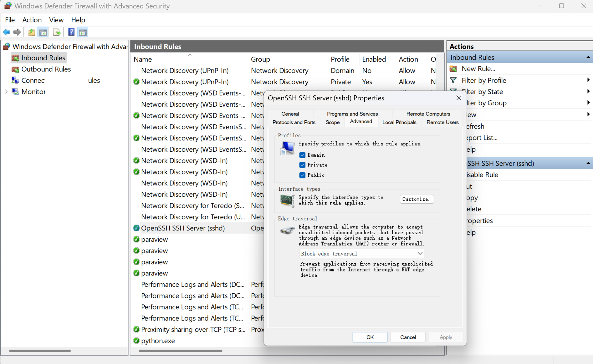Uncheck the Domain profile checkbox
The image size is (593, 364).
[x=302, y=155]
